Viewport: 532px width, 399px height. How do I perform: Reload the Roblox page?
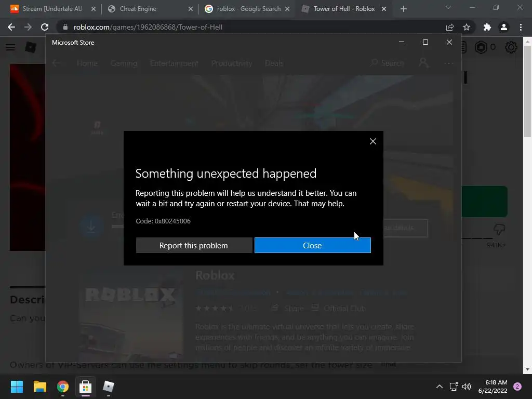point(45,27)
